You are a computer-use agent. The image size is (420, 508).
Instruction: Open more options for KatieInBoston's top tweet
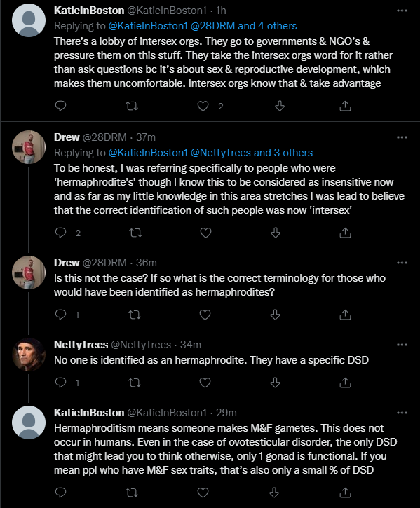[x=402, y=11]
